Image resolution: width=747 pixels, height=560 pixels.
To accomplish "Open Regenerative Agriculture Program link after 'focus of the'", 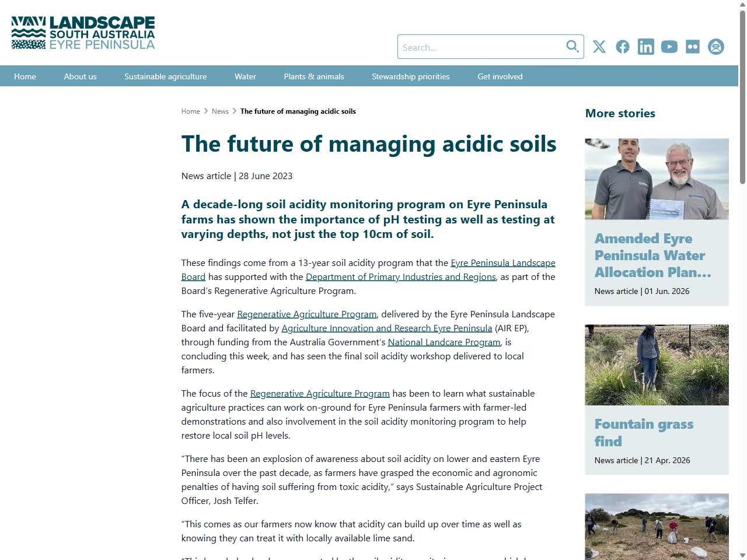I will 320,394.
